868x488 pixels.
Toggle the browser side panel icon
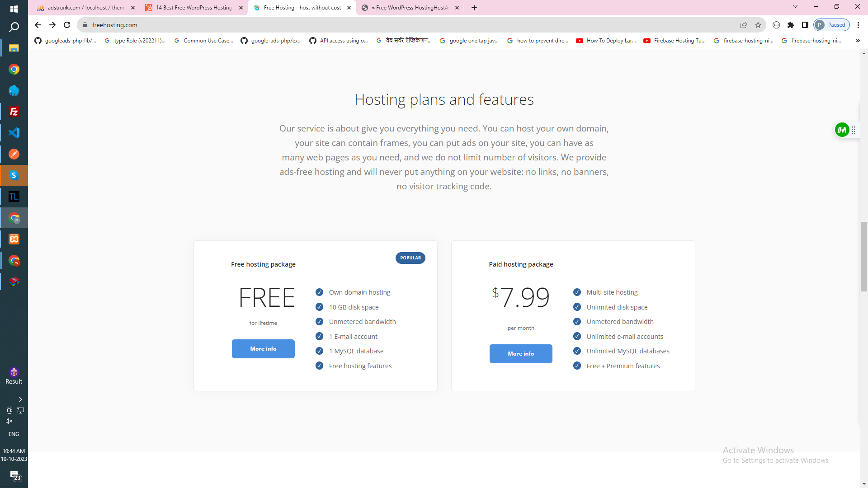click(805, 25)
